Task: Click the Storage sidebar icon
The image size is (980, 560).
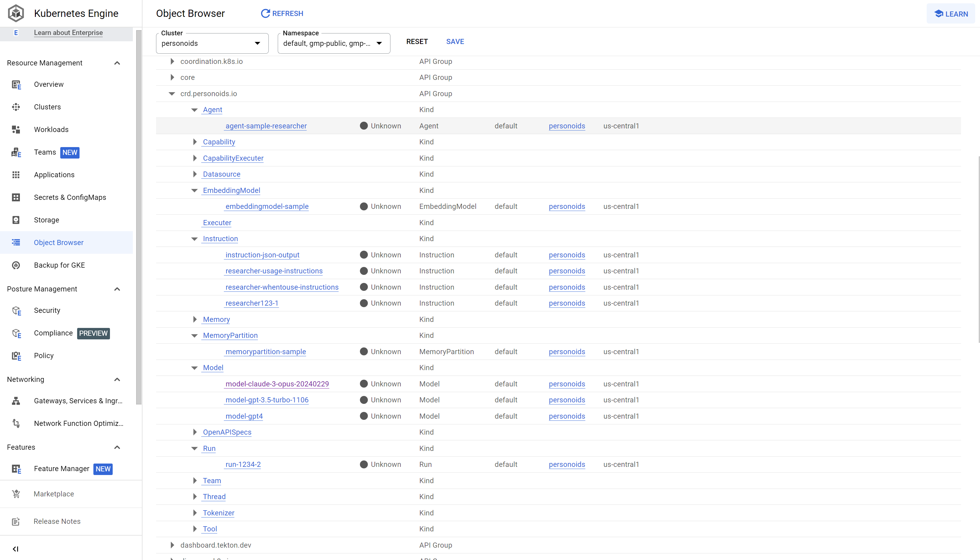Action: [16, 220]
